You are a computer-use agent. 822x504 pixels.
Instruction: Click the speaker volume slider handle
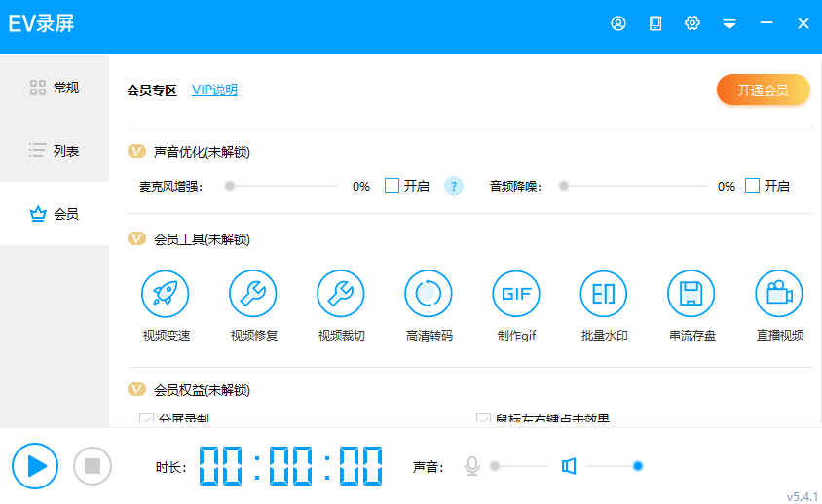(x=638, y=466)
